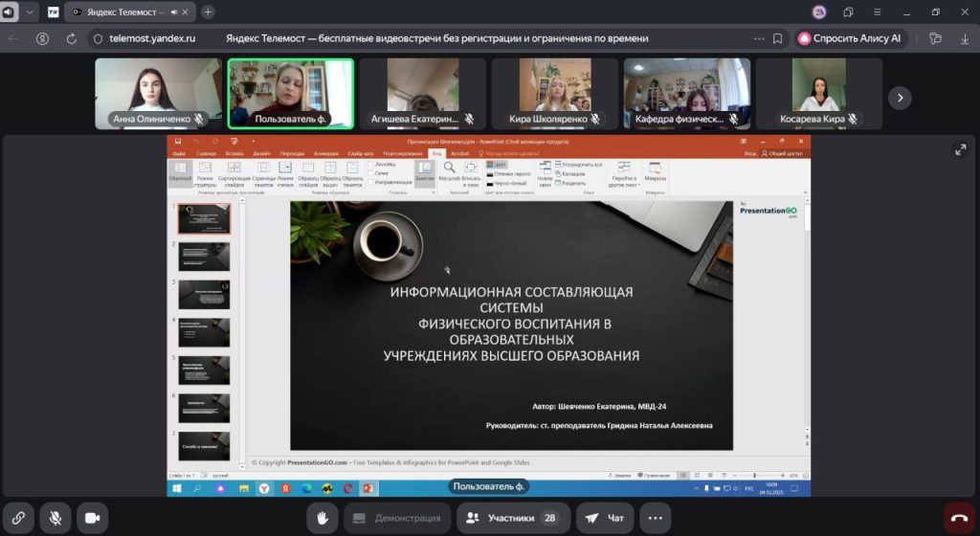This screenshot has width=980, height=536.
Task: Show next participants with right arrow
Action: click(899, 97)
